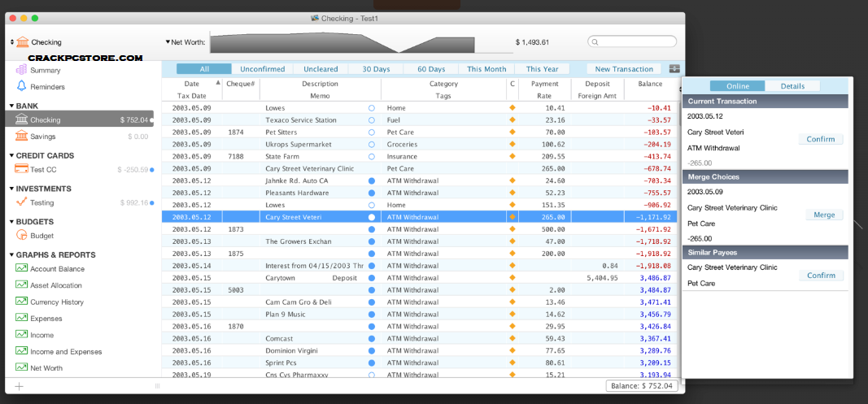Viewport: 868px width, 404px height.
Task: Select the Savings account bank icon
Action: click(22, 137)
